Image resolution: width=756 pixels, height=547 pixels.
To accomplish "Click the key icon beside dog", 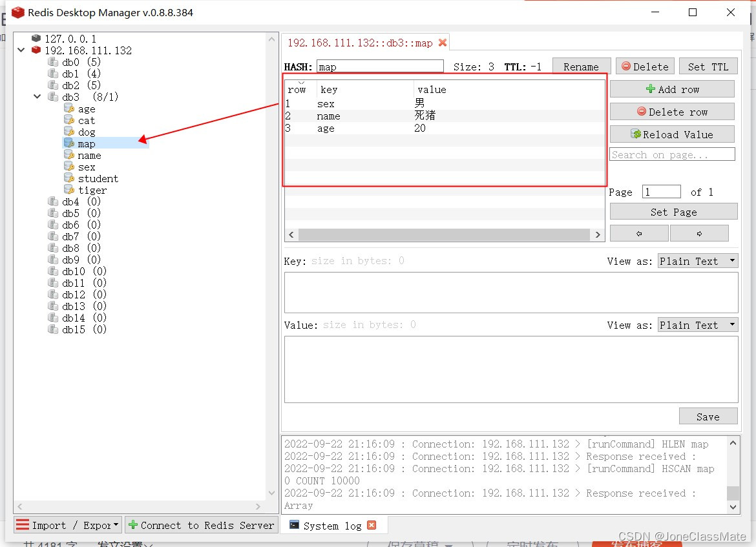I will pyautogui.click(x=69, y=132).
